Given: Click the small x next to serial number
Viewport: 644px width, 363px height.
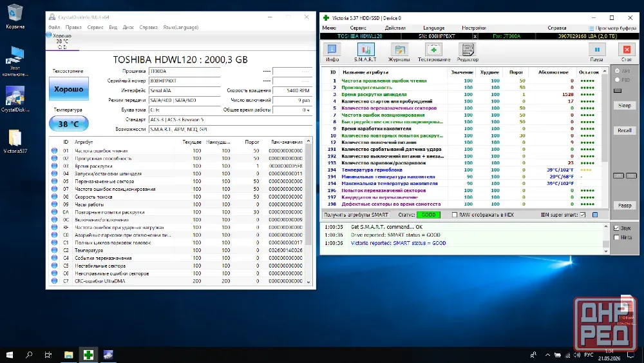Looking at the screenshot, I should [x=475, y=36].
